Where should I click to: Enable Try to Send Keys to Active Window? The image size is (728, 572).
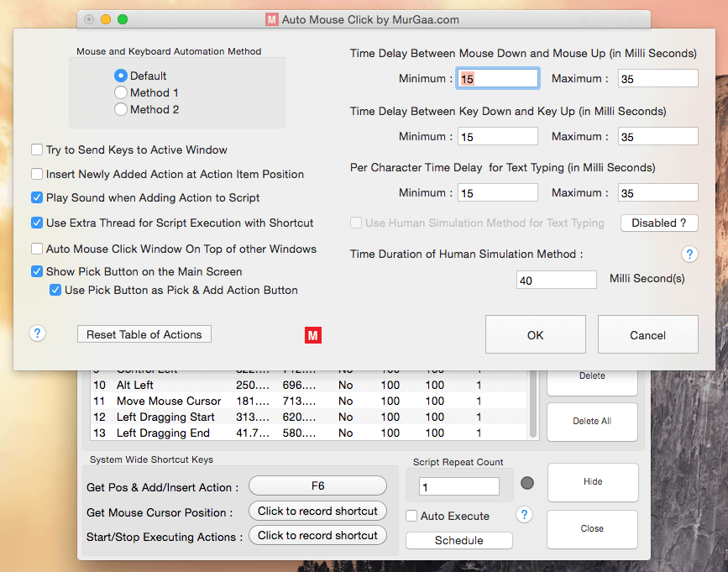[x=37, y=150]
